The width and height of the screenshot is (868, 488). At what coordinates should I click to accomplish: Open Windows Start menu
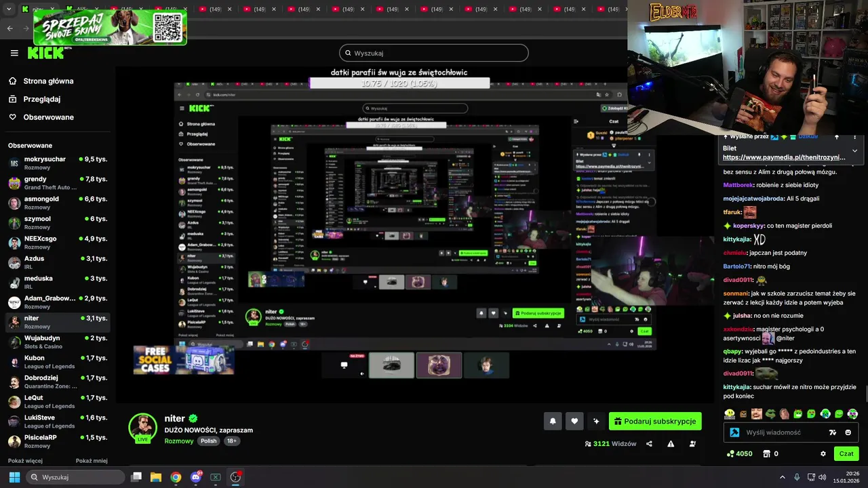pyautogui.click(x=14, y=477)
